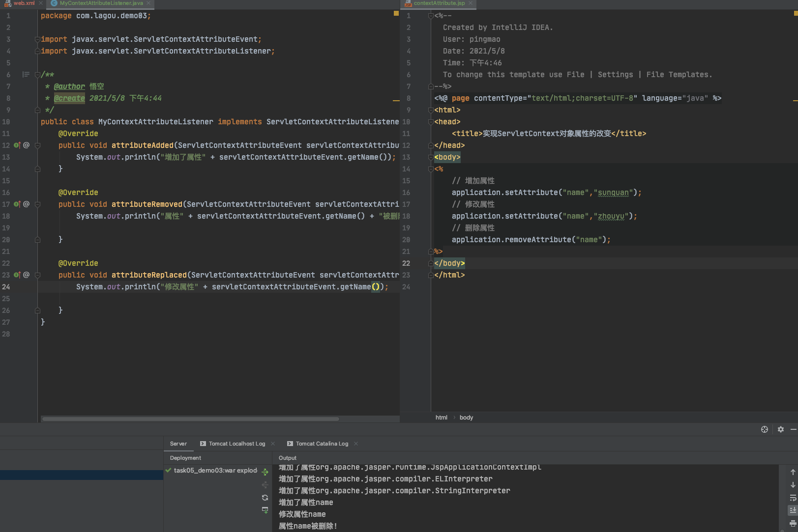Open the Tomcat Localhost Log tab
The width and height of the screenshot is (798, 532).
pyautogui.click(x=236, y=444)
